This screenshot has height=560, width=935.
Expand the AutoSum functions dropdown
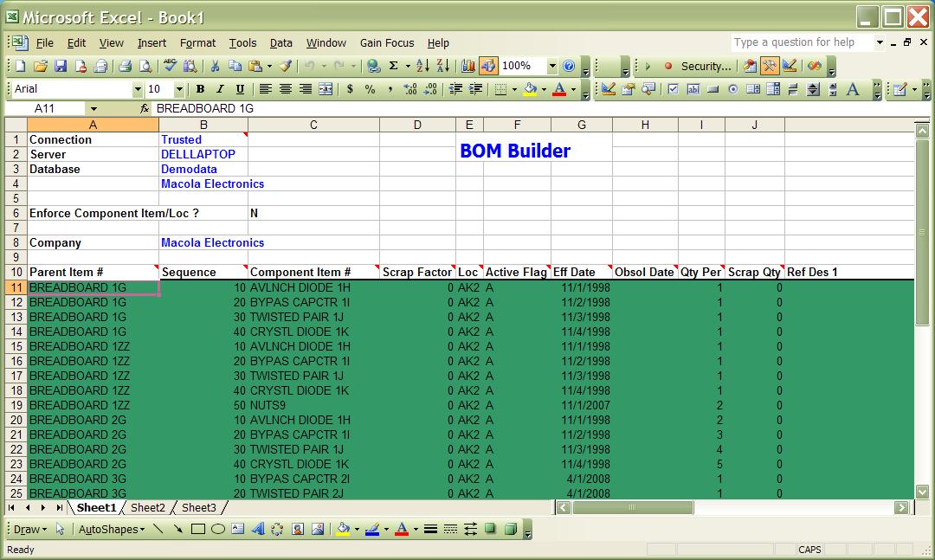[407, 66]
